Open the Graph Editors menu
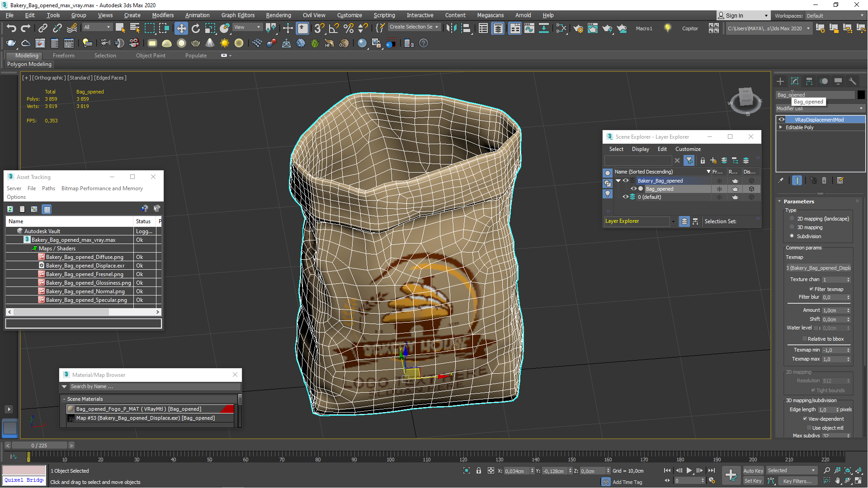Screen dimensions: 868x488 point(238,15)
